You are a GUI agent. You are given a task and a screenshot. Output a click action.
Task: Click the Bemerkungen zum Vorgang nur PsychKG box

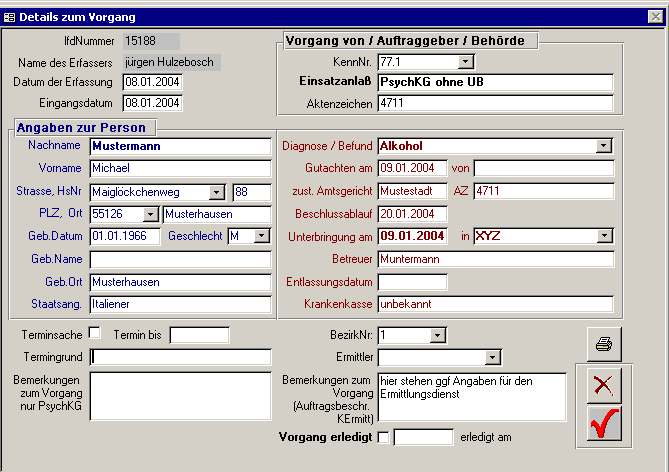click(x=180, y=396)
